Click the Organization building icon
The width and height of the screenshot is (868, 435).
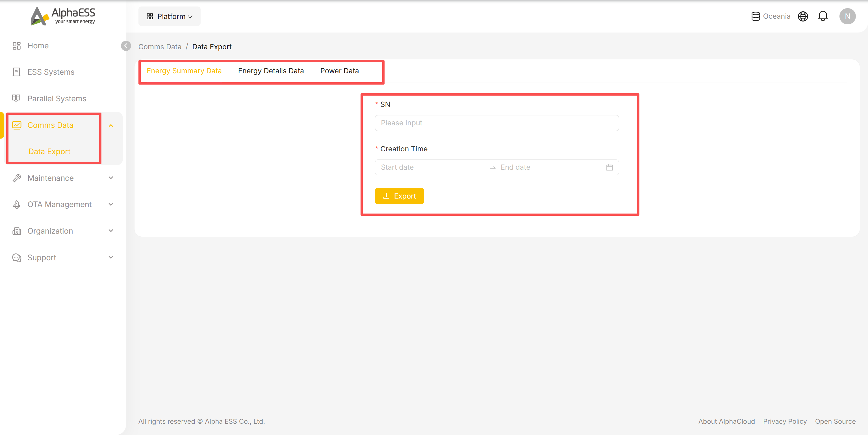(x=16, y=231)
